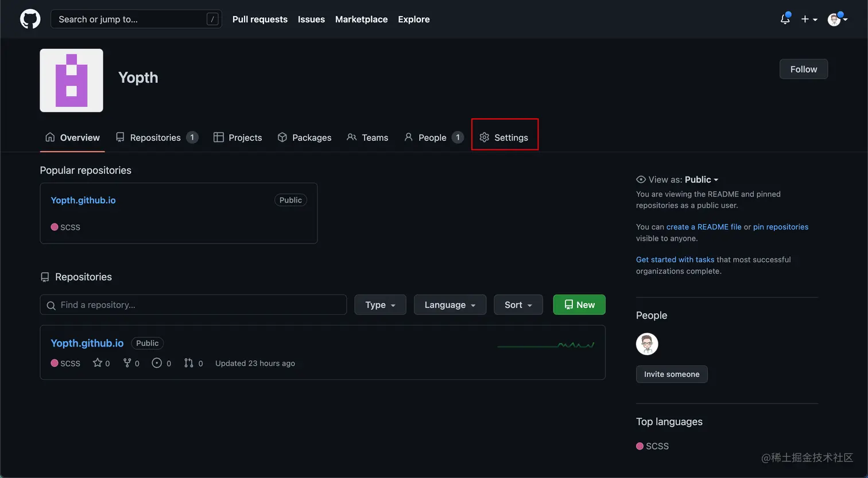
Task: Open the user avatar menu
Action: pyautogui.click(x=837, y=19)
